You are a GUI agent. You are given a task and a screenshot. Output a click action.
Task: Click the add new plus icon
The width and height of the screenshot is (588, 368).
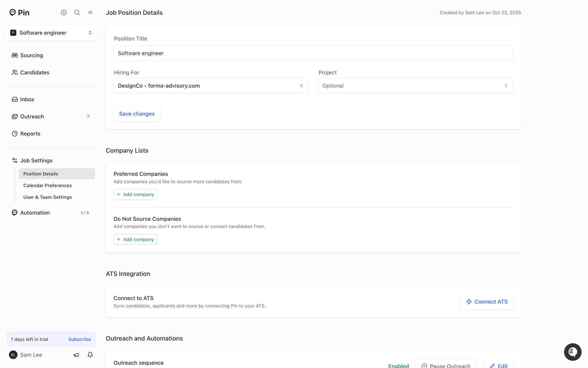[64, 13]
